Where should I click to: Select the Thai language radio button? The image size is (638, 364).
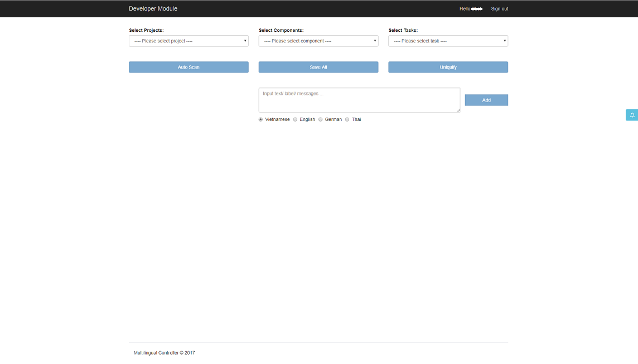click(x=347, y=120)
